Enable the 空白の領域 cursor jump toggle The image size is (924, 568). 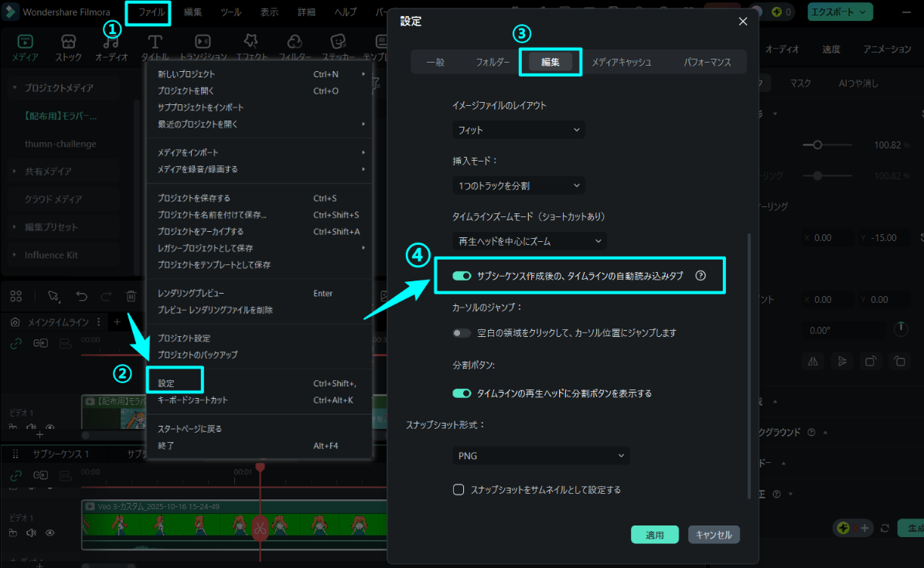pyautogui.click(x=462, y=332)
